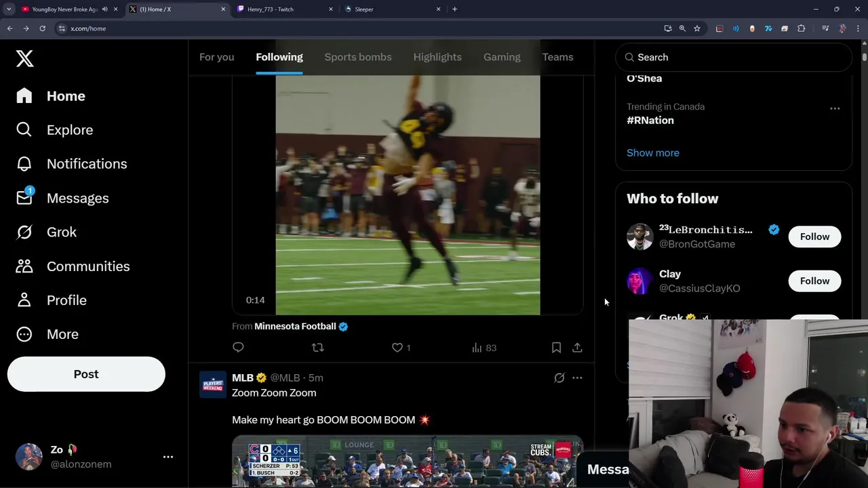Click the zoom magnifier in address bar
This screenshot has width=868, height=488.
point(682,28)
